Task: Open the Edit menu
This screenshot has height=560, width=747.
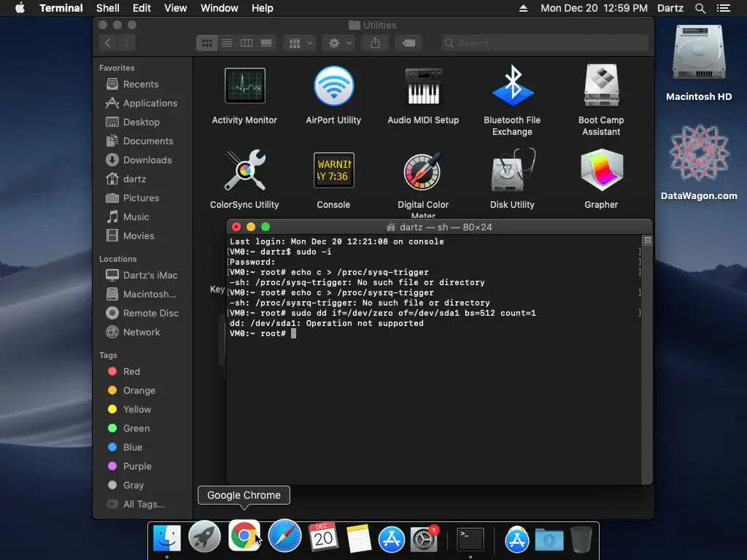Action: click(x=142, y=8)
